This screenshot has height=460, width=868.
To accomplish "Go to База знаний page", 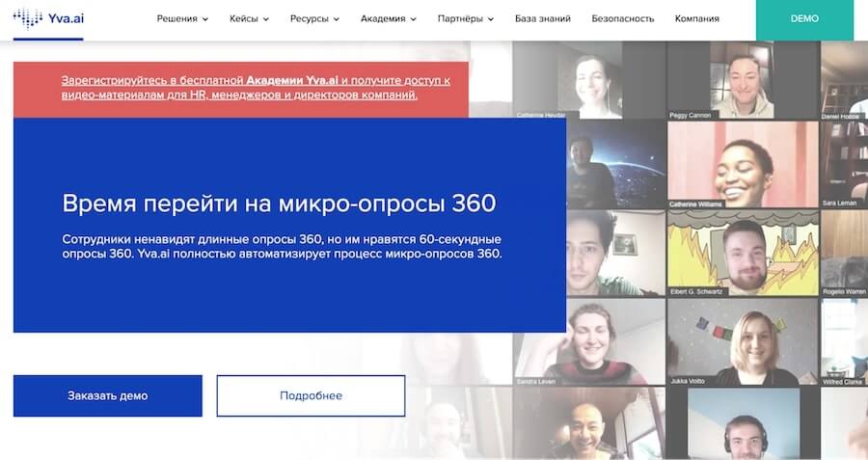I will 542,18.
